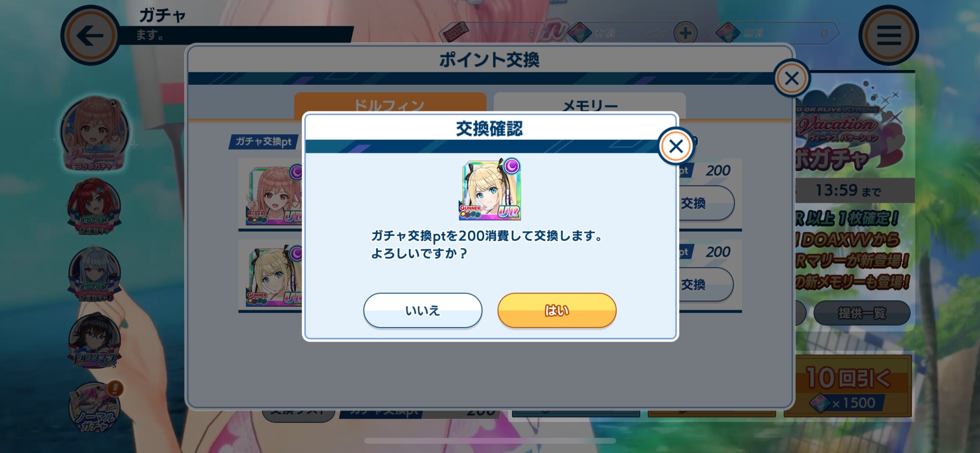Open the 提供一覧 list button
Image resolution: width=980 pixels, height=453 pixels.
pos(861,313)
